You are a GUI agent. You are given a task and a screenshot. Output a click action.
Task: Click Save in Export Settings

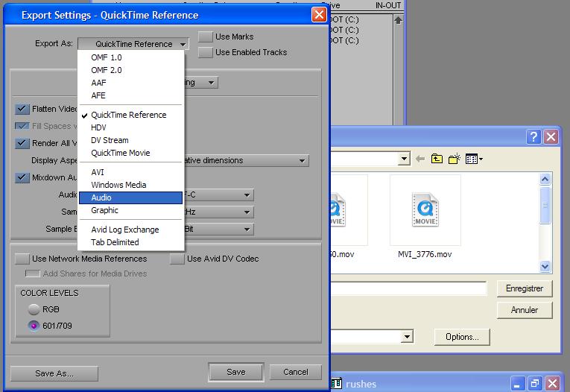point(236,372)
